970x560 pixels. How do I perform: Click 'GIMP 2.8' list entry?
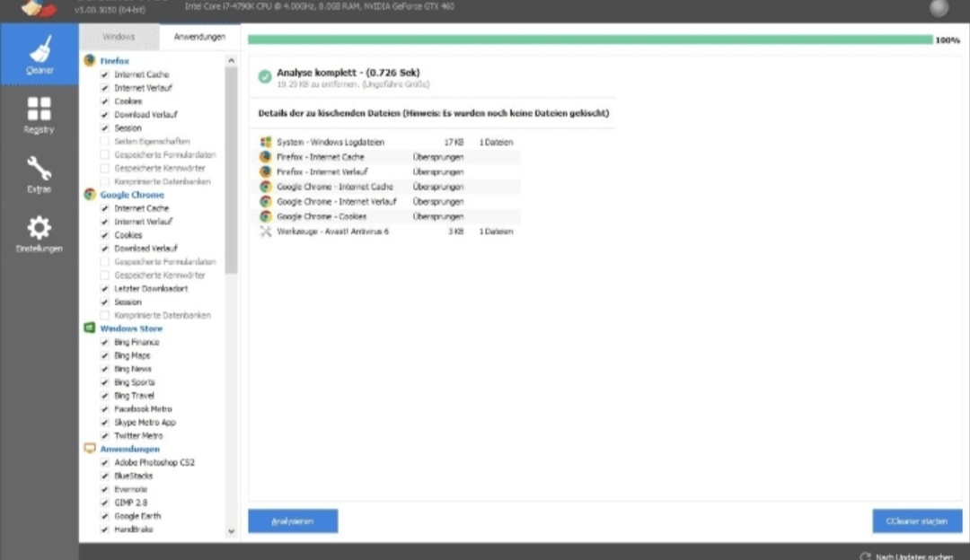[130, 503]
